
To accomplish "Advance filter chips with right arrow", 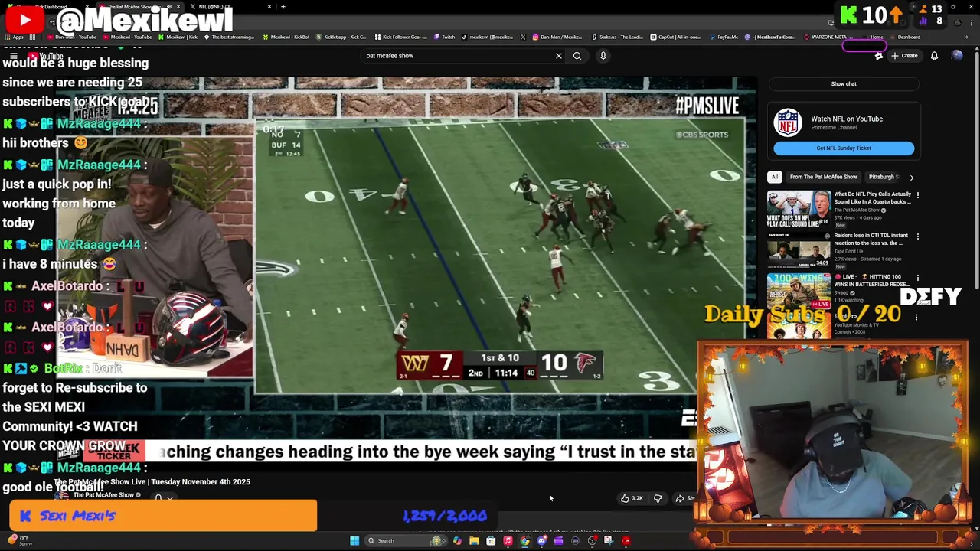I will (911, 178).
